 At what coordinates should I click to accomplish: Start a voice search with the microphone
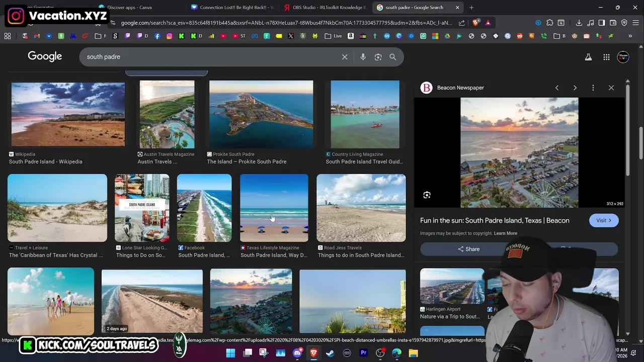[x=363, y=57]
